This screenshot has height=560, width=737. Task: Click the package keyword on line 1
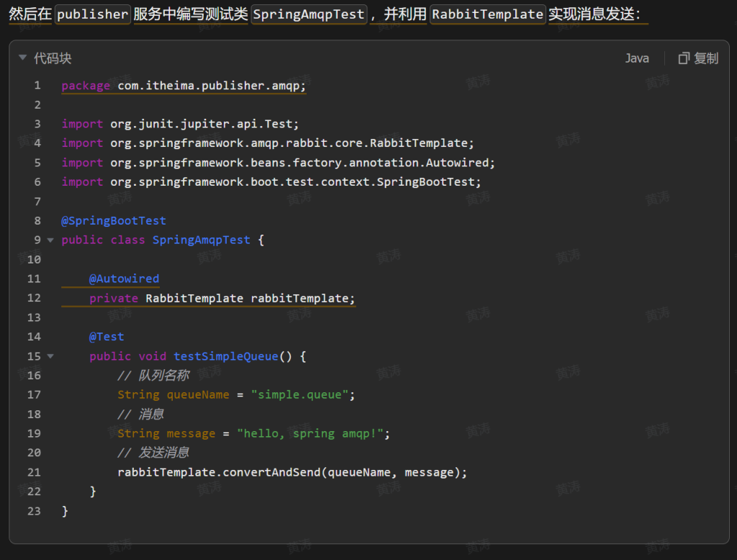86,86
